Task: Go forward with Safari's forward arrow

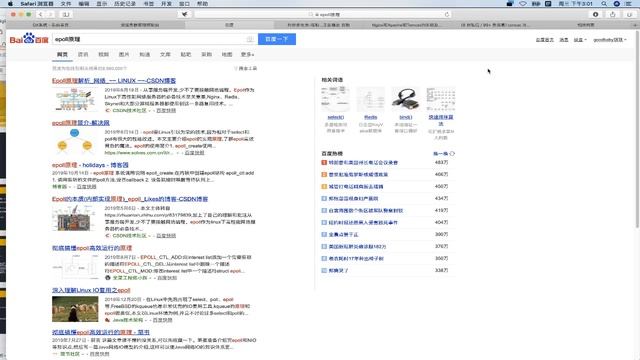Action: 51,14
